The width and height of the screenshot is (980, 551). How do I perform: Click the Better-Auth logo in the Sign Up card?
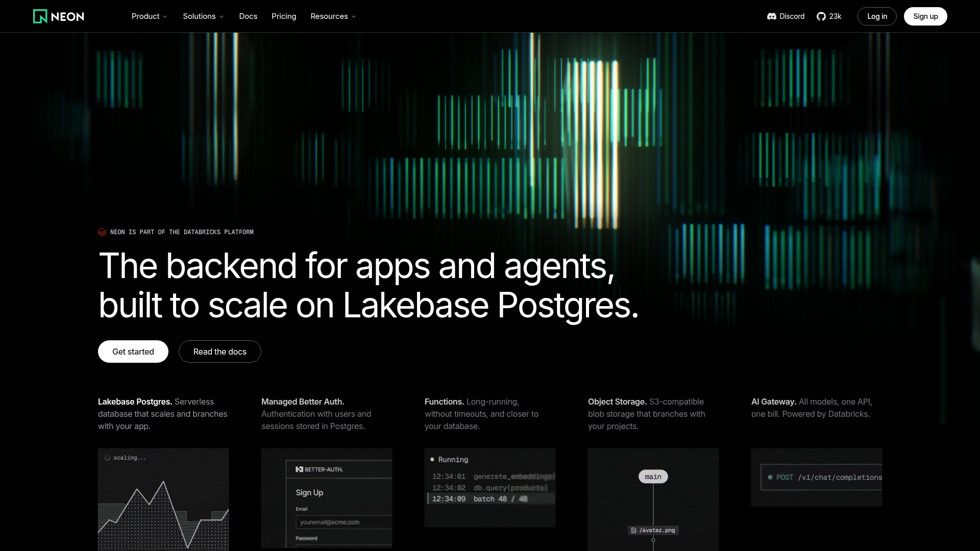tap(319, 469)
